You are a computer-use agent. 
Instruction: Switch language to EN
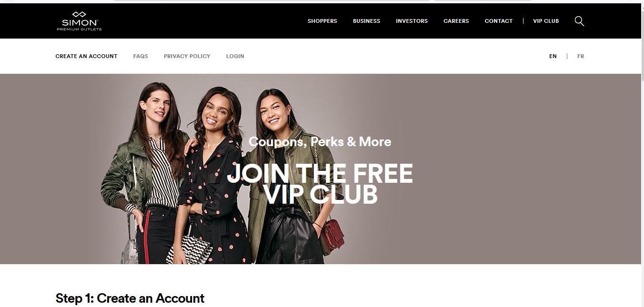pos(553,56)
